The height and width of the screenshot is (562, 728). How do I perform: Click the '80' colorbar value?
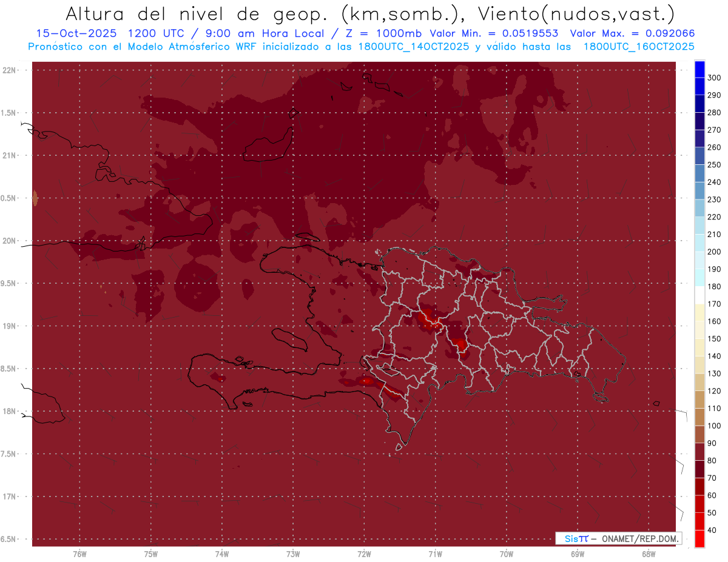711,461
